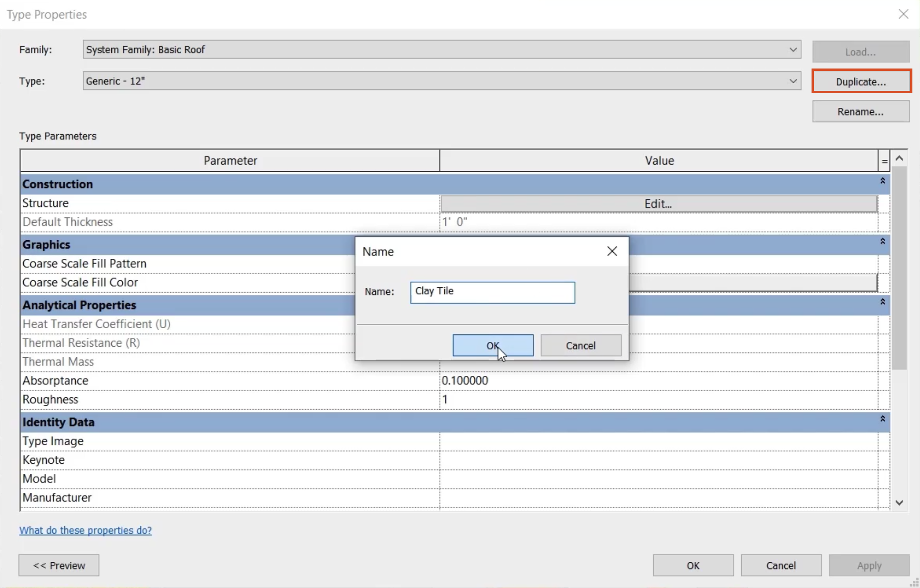Viewport: 920px width, 588px height.
Task: Click the Absorptance value field
Action: [659, 380]
